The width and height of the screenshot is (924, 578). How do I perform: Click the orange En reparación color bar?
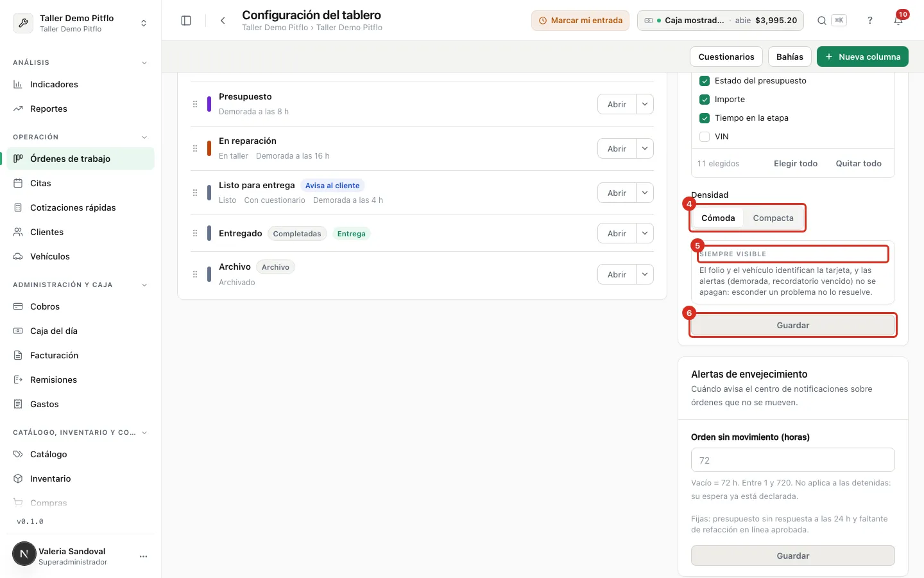pos(209,148)
